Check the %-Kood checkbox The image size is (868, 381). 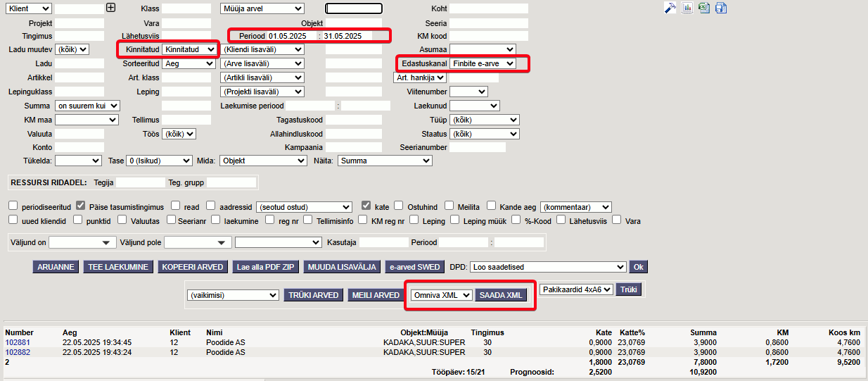coord(516,220)
